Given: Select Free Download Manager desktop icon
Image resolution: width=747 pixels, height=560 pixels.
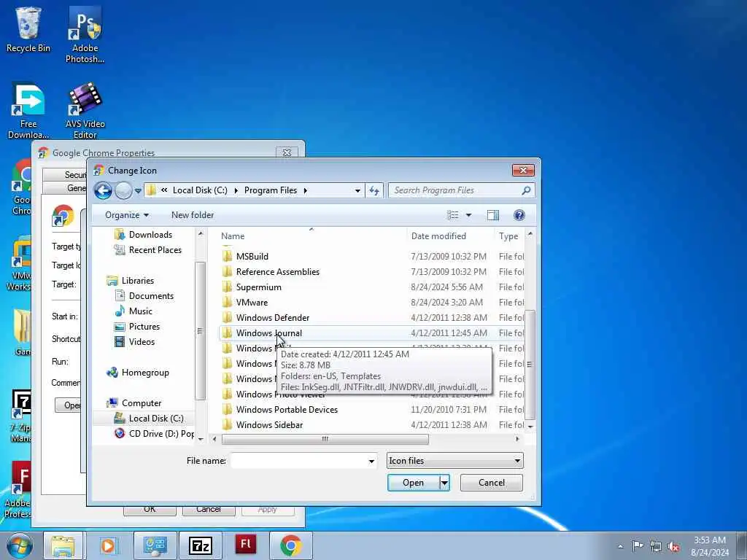Looking at the screenshot, I should tap(28, 111).
